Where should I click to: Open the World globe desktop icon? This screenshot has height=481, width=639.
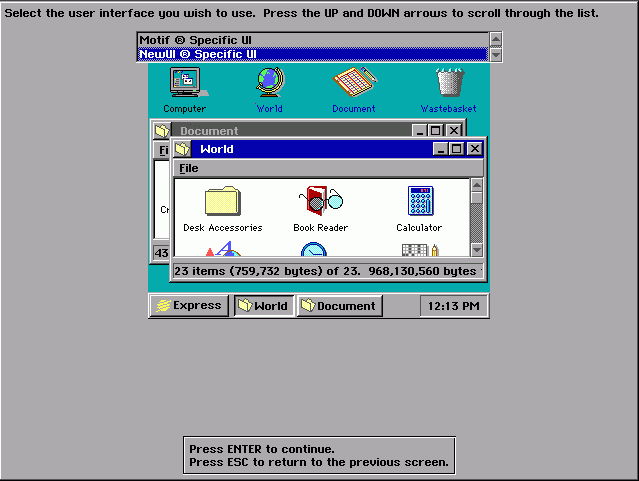coord(270,82)
